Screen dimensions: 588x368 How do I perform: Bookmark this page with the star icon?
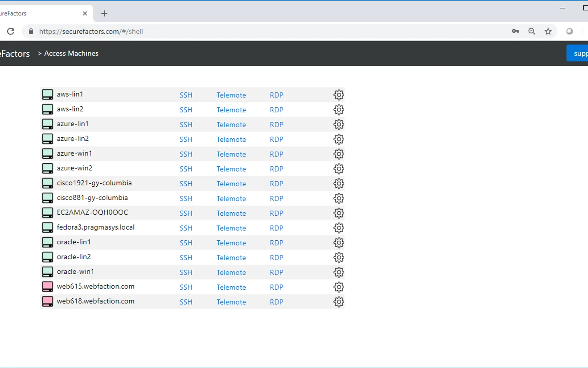pos(548,31)
